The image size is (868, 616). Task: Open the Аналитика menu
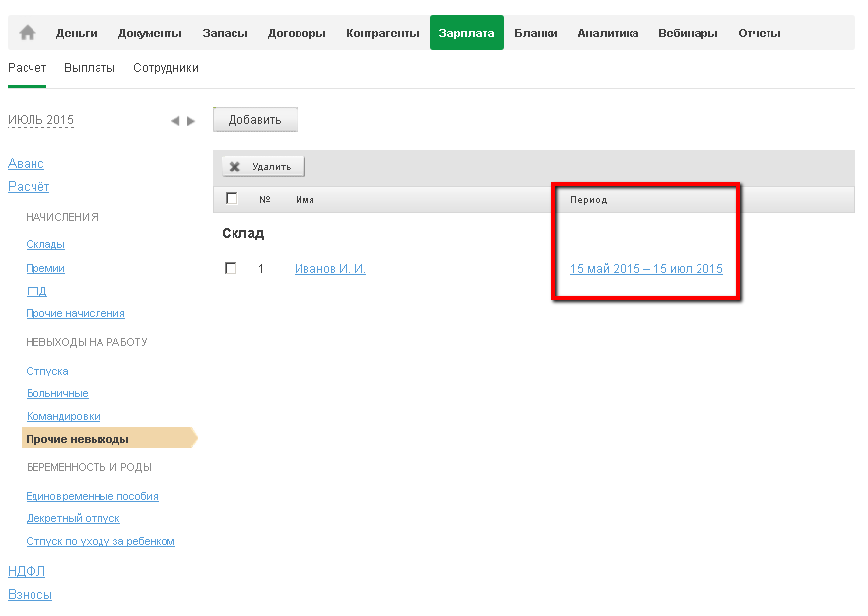tap(608, 34)
